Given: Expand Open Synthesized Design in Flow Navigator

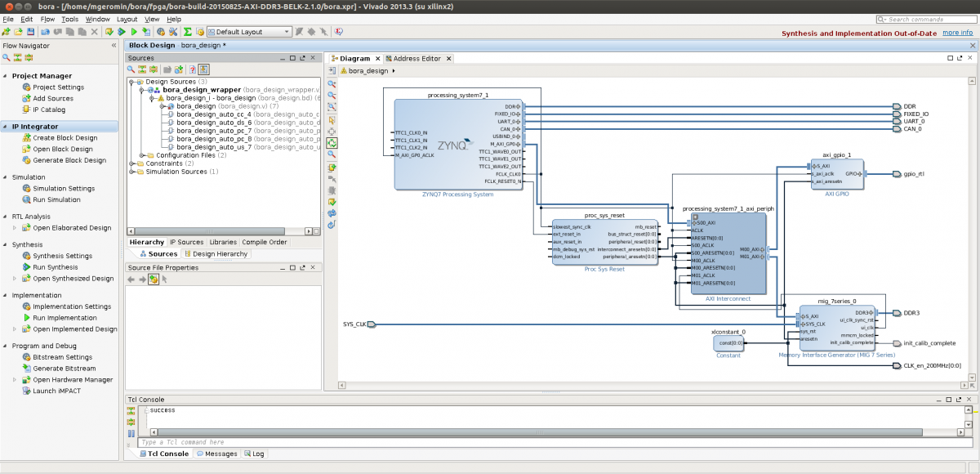Looking at the screenshot, I should 15,279.
